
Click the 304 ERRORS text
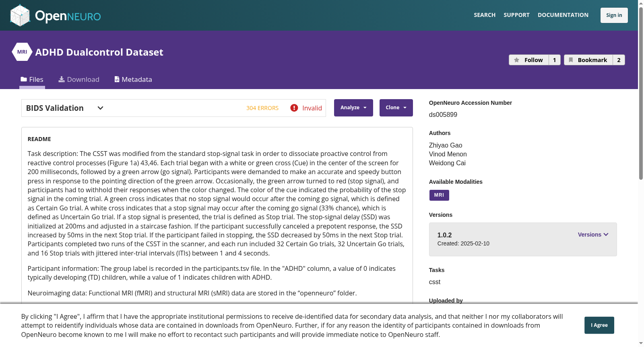point(262,108)
